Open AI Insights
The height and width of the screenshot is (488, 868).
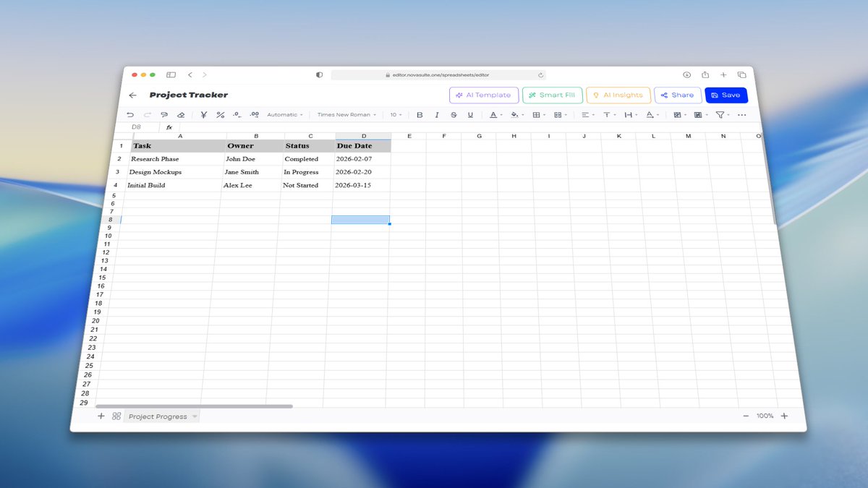coord(618,95)
